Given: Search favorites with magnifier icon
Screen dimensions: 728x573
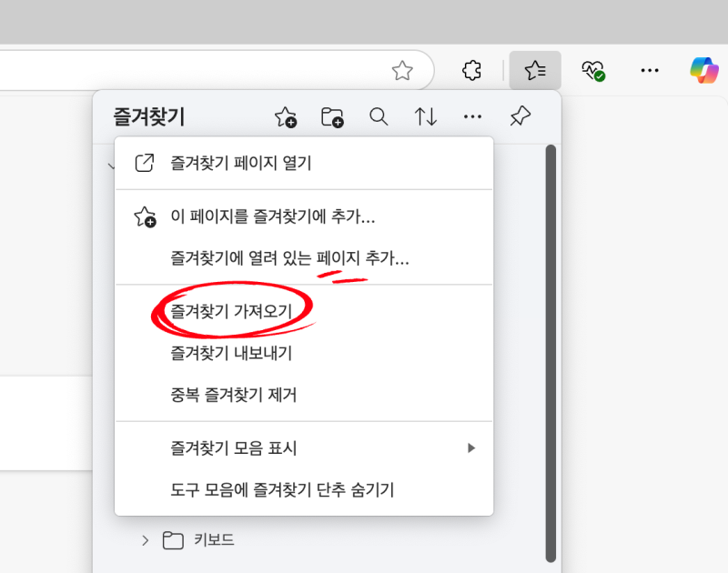Looking at the screenshot, I should pos(379,116).
